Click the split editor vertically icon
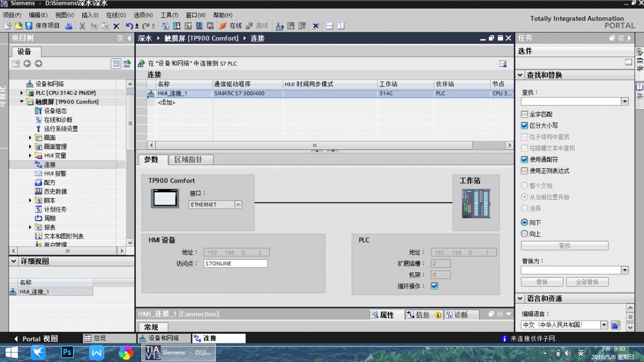This screenshot has height=362, width=644. click(x=341, y=26)
